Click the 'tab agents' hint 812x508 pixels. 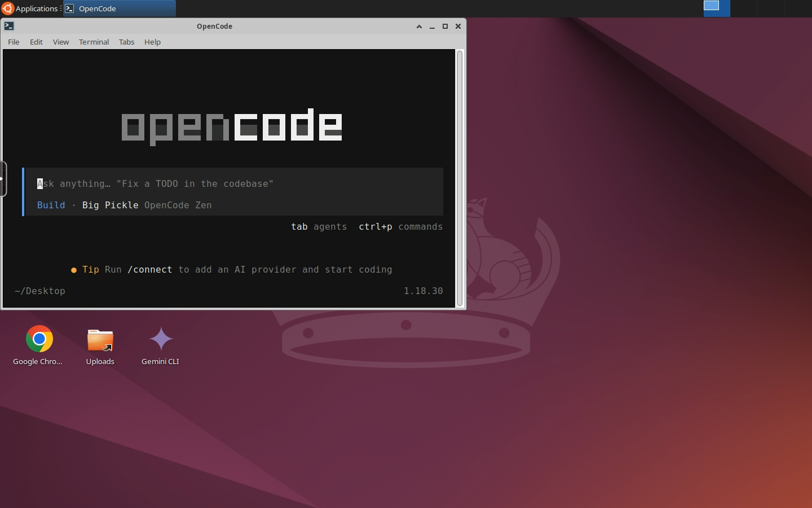coord(319,226)
